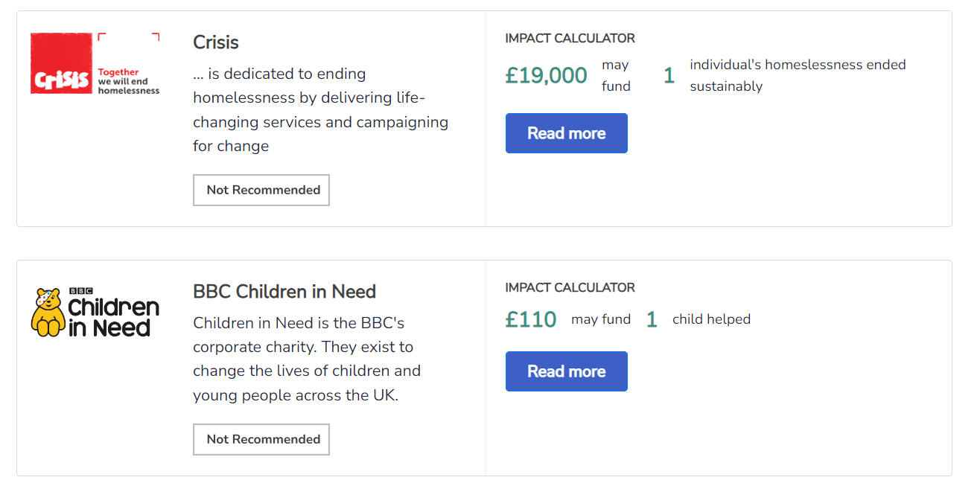Open the BBC Children in Need title

click(x=284, y=292)
